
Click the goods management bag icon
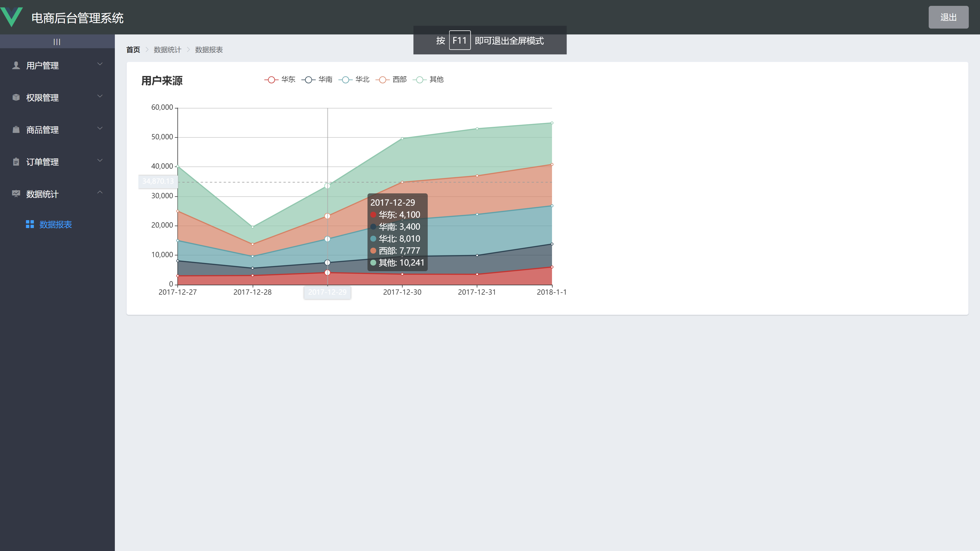(x=16, y=130)
